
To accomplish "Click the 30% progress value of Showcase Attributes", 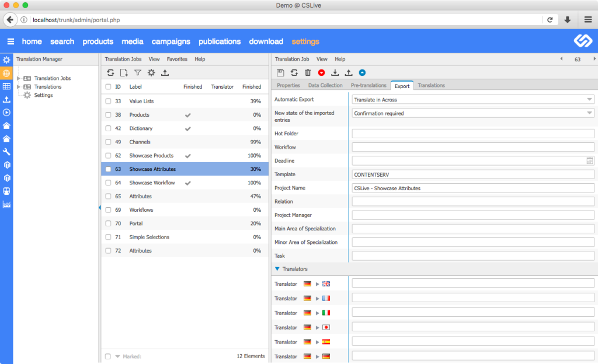I will tap(257, 169).
